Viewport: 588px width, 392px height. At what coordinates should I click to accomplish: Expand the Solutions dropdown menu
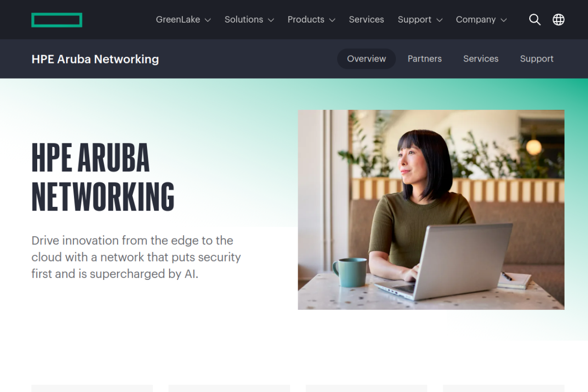pos(249,20)
